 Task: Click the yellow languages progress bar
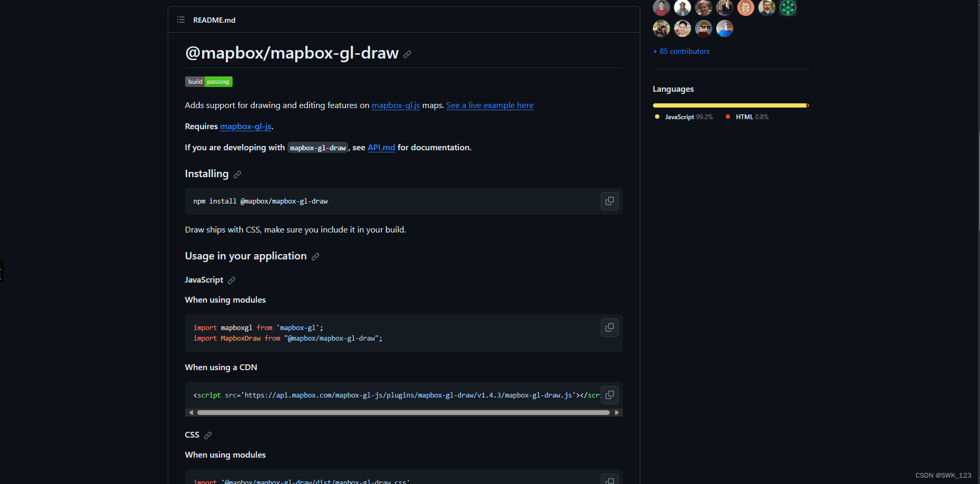point(729,105)
